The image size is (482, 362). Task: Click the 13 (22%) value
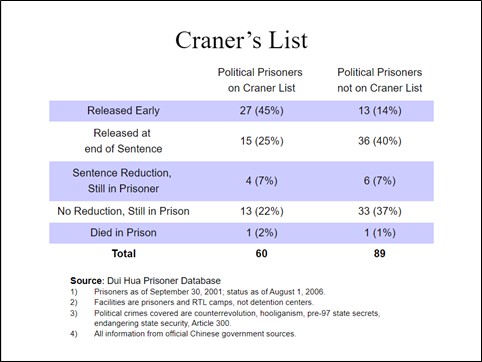(262, 211)
